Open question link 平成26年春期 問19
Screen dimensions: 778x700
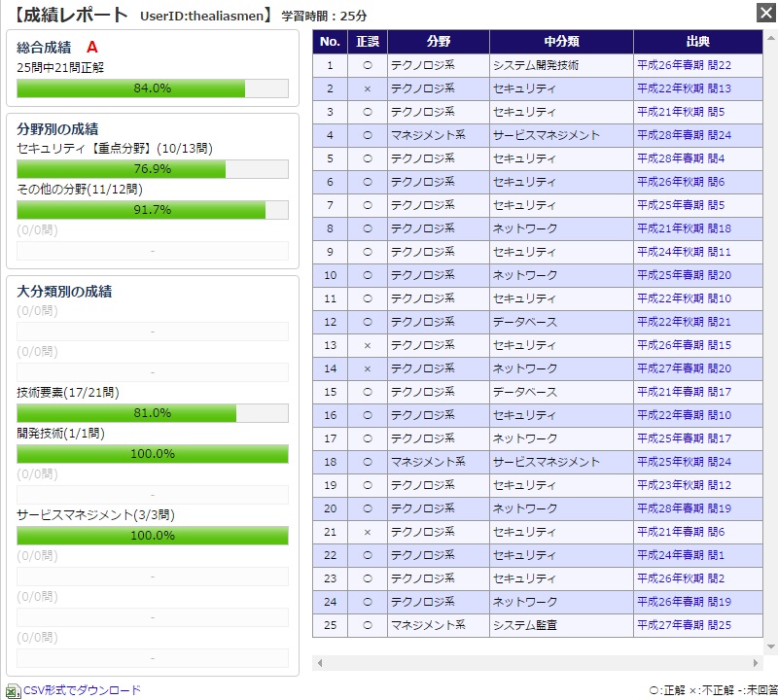pyautogui.click(x=684, y=602)
